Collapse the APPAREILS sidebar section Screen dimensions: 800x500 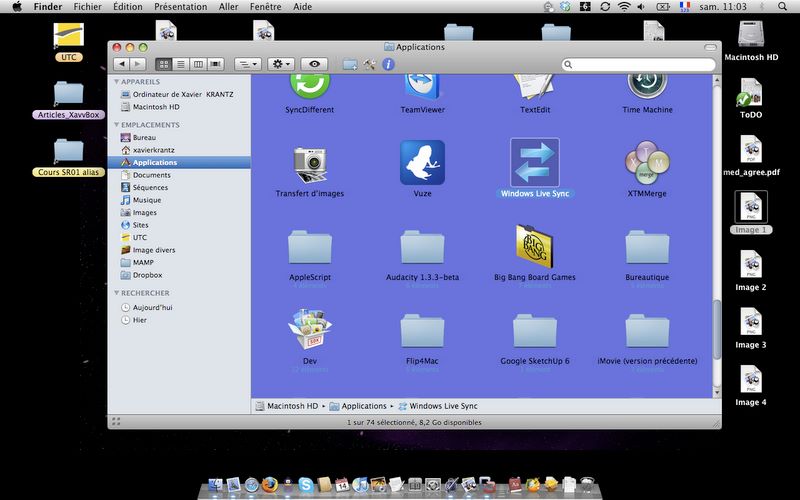click(117, 82)
